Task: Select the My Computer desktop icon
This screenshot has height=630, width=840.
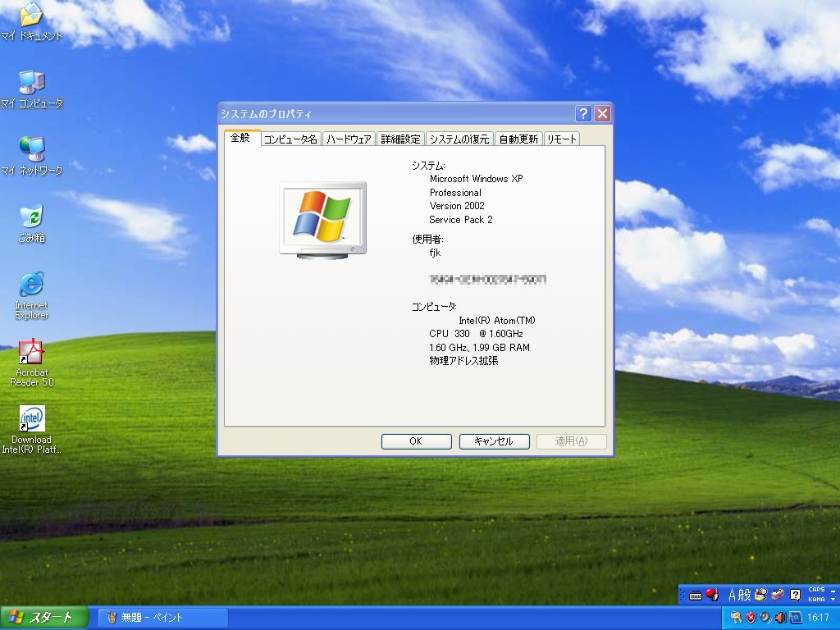Action: [31, 82]
